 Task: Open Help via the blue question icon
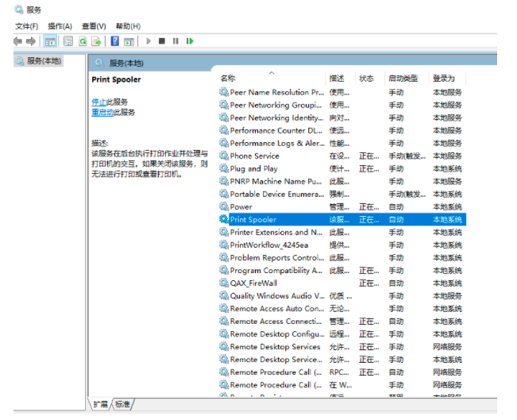[x=114, y=40]
